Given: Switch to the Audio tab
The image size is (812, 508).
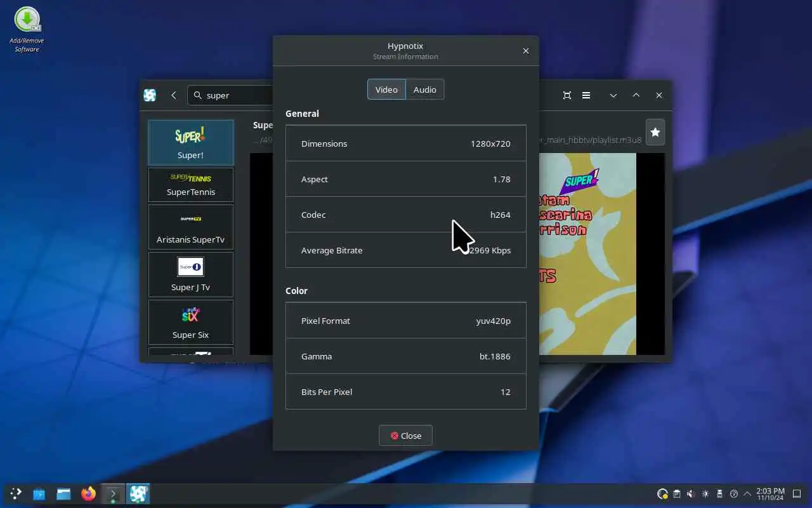Looking at the screenshot, I should (x=424, y=90).
